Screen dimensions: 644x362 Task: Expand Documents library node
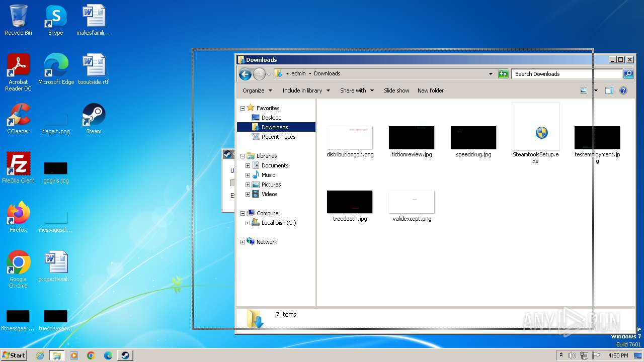[248, 165]
